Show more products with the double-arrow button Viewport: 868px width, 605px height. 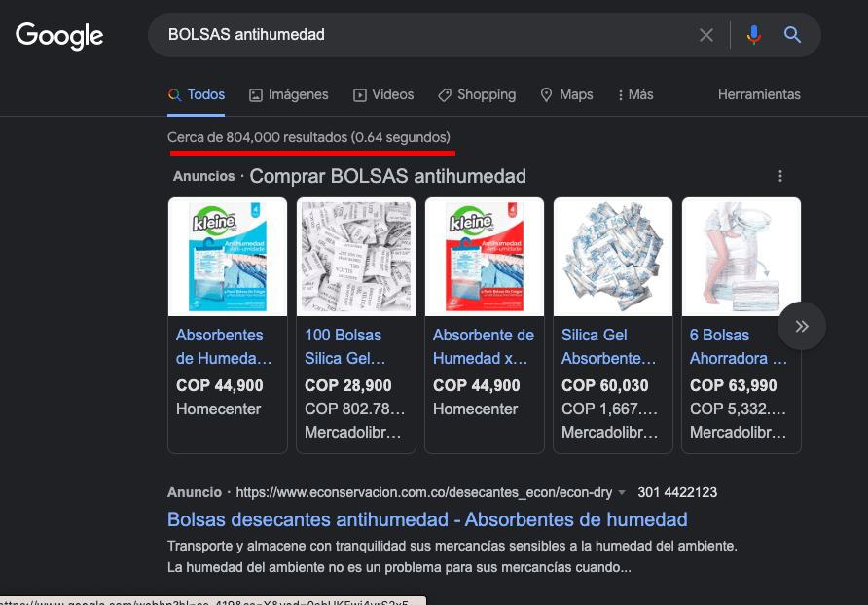(x=802, y=326)
